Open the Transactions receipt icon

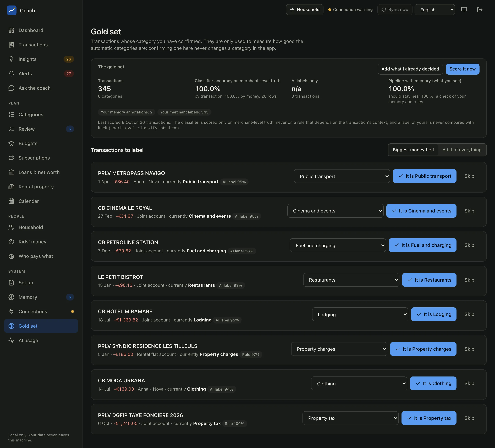pos(11,45)
